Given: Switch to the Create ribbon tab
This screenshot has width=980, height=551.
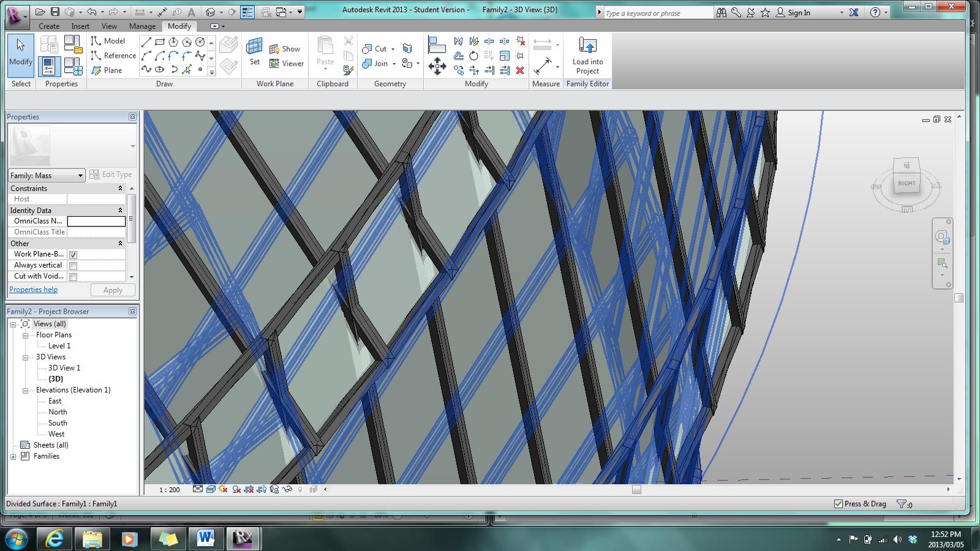Looking at the screenshot, I should (x=48, y=26).
